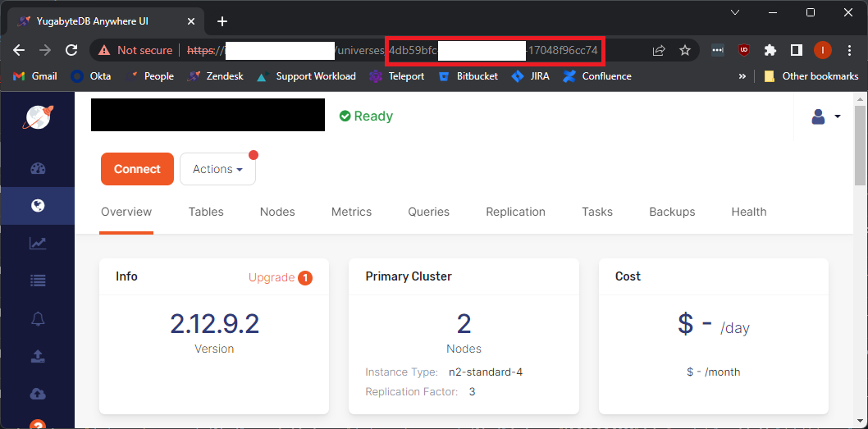Open the uBlock Origin extension icon
The image size is (868, 429).
tap(744, 50)
